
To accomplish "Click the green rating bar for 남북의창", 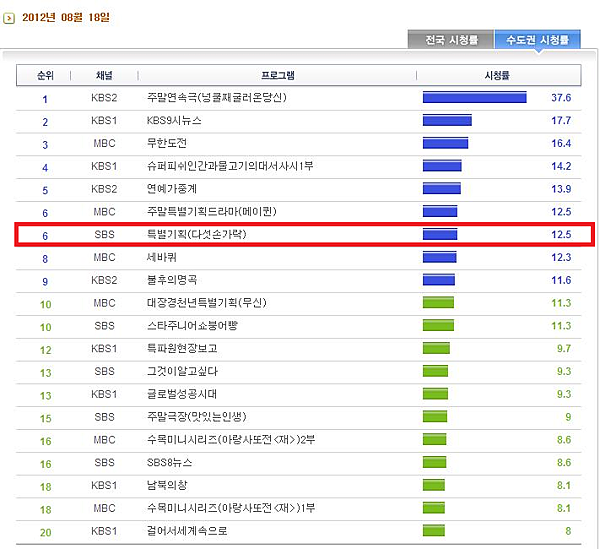I will [434, 485].
